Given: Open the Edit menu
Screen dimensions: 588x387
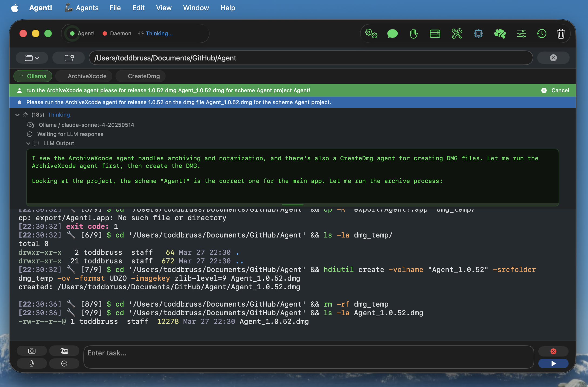Looking at the screenshot, I should pyautogui.click(x=138, y=8).
